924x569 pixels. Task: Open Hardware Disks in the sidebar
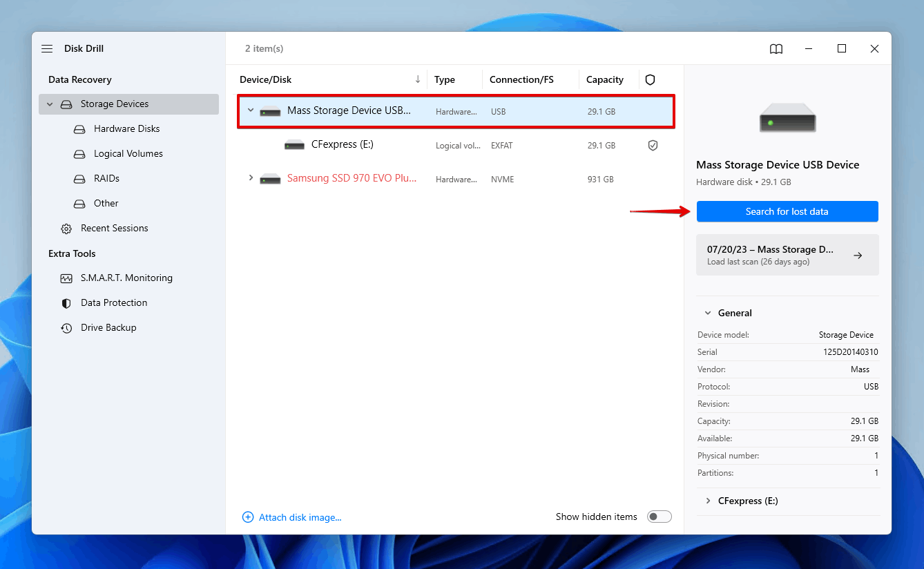[127, 129]
